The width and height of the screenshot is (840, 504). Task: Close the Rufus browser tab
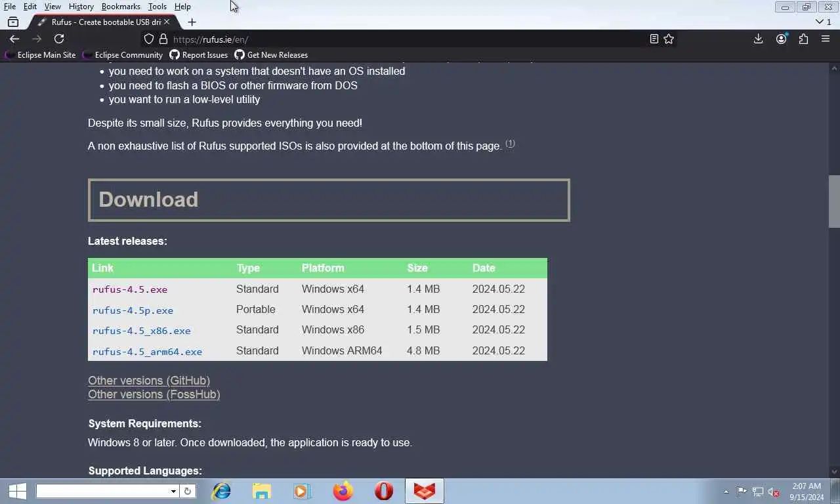[167, 22]
